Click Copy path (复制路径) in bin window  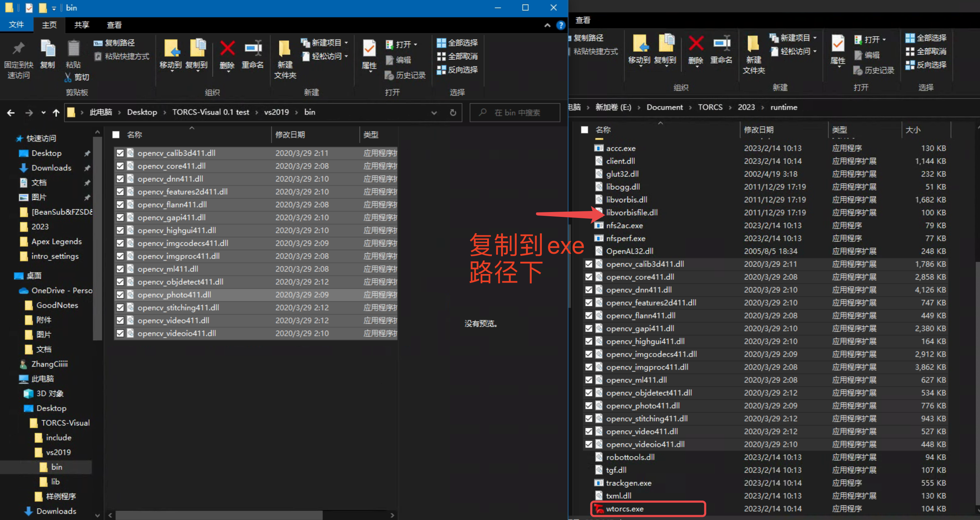115,43
